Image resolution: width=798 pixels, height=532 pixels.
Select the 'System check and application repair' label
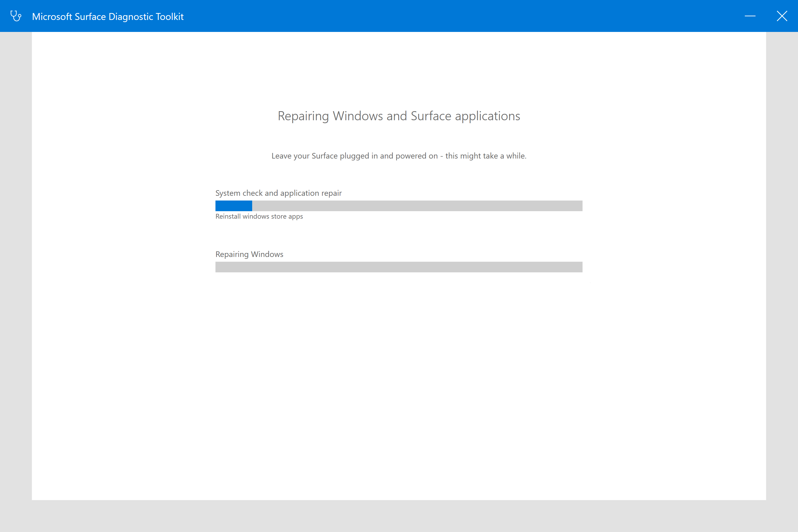point(278,193)
